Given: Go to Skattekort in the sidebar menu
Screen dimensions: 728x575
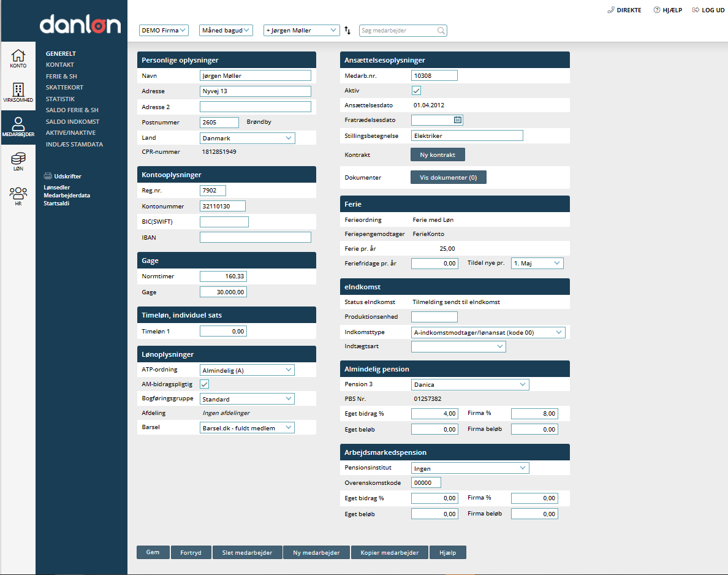Looking at the screenshot, I should click(x=64, y=88).
